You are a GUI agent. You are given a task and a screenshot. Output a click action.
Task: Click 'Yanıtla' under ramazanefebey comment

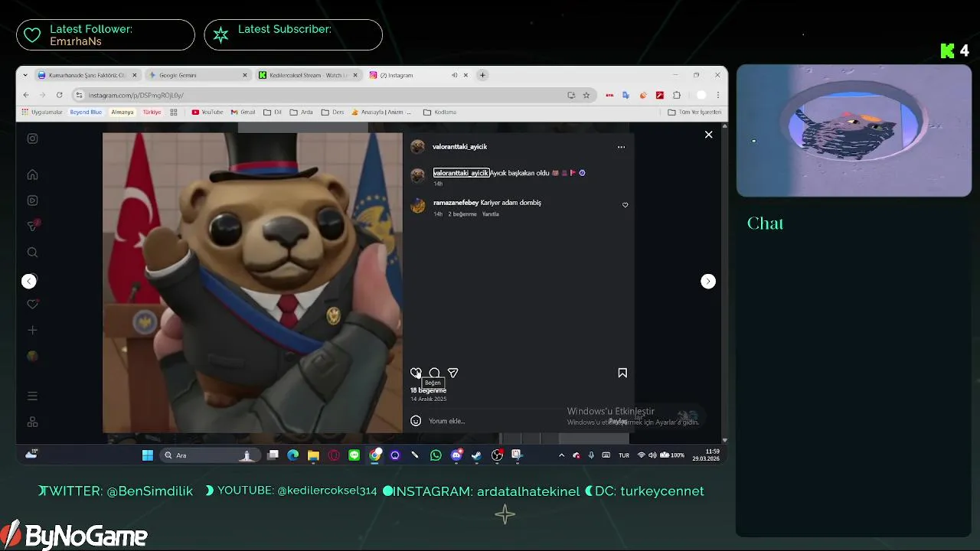[x=490, y=214]
